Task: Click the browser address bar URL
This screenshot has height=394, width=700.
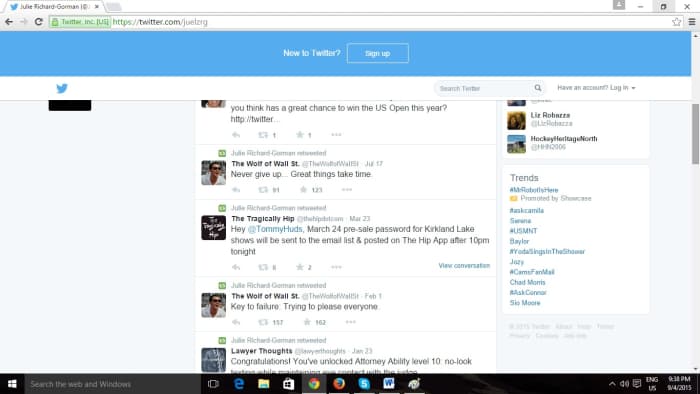Action: (160, 22)
